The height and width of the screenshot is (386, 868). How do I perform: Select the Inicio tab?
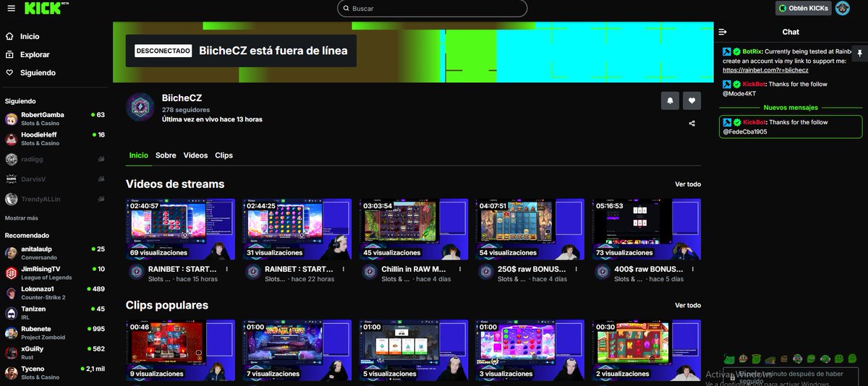[x=139, y=155]
